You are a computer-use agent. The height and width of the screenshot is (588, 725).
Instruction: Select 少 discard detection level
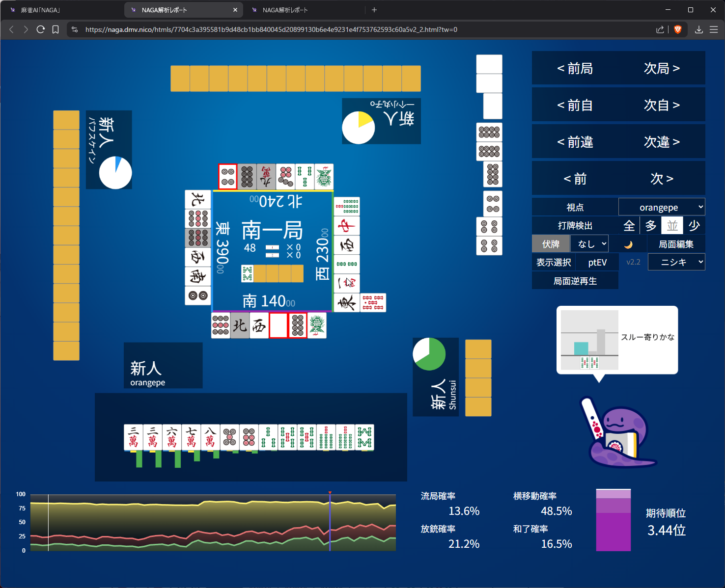[x=694, y=226]
